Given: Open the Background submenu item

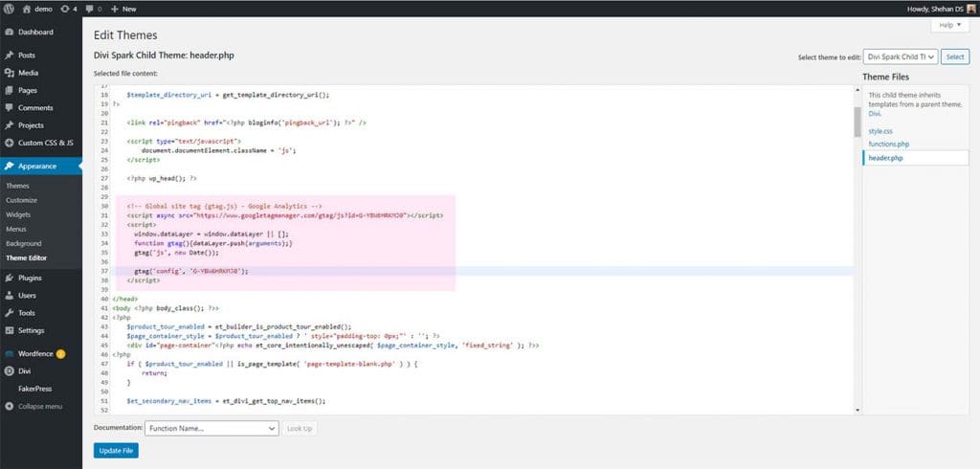Looking at the screenshot, I should pos(24,243).
